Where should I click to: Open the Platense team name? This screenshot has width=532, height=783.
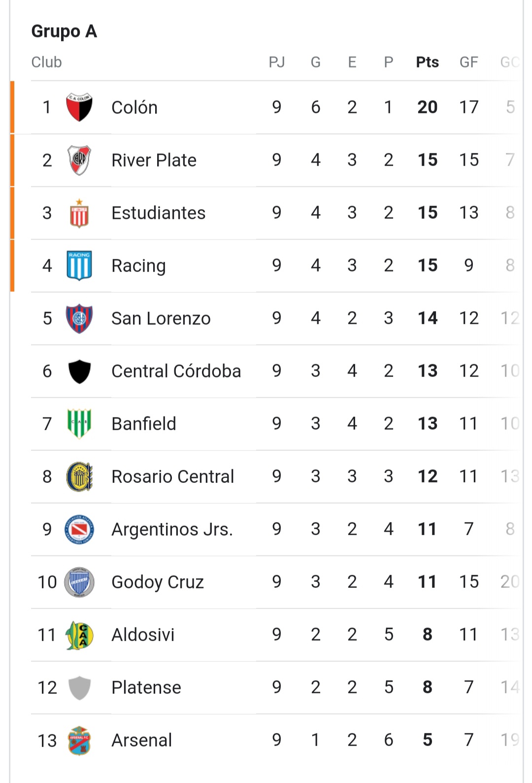pos(146,687)
